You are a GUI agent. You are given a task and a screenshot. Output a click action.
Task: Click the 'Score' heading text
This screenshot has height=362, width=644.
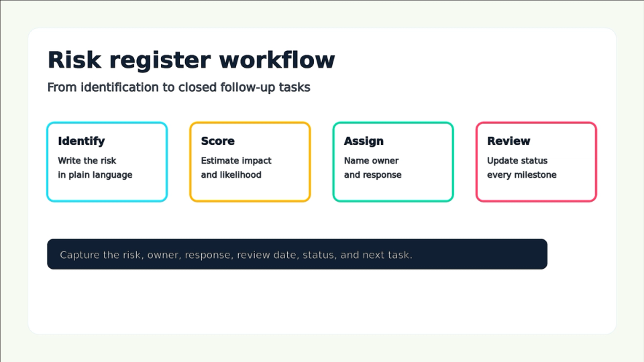click(217, 141)
